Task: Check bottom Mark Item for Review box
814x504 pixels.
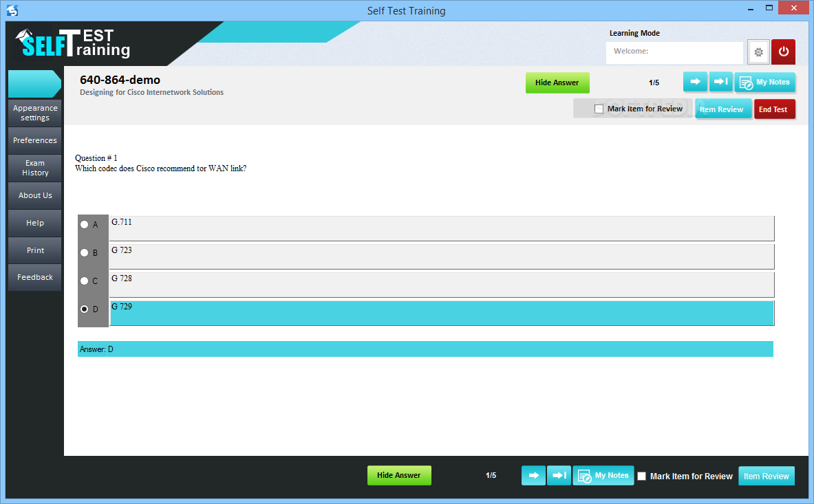Action: 642,476
